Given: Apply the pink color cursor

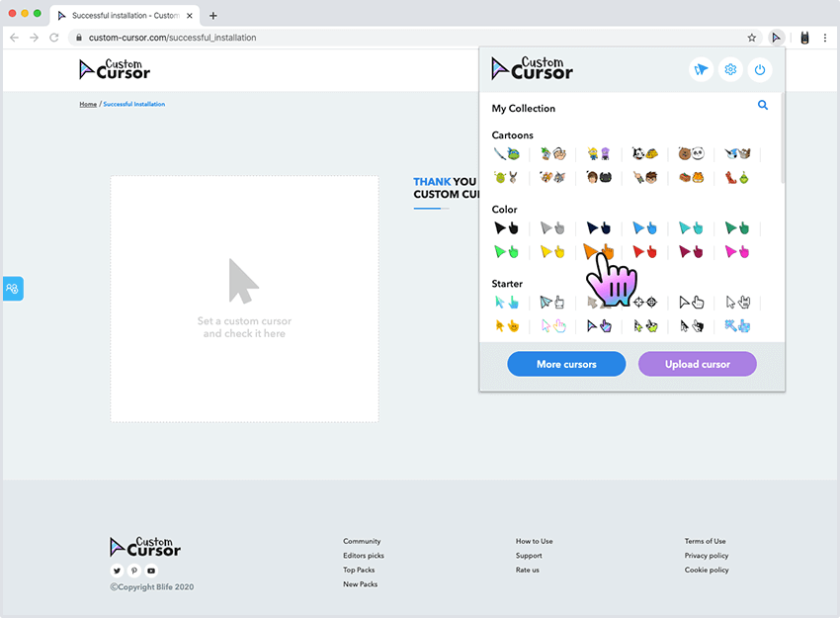Looking at the screenshot, I should pos(737,251).
